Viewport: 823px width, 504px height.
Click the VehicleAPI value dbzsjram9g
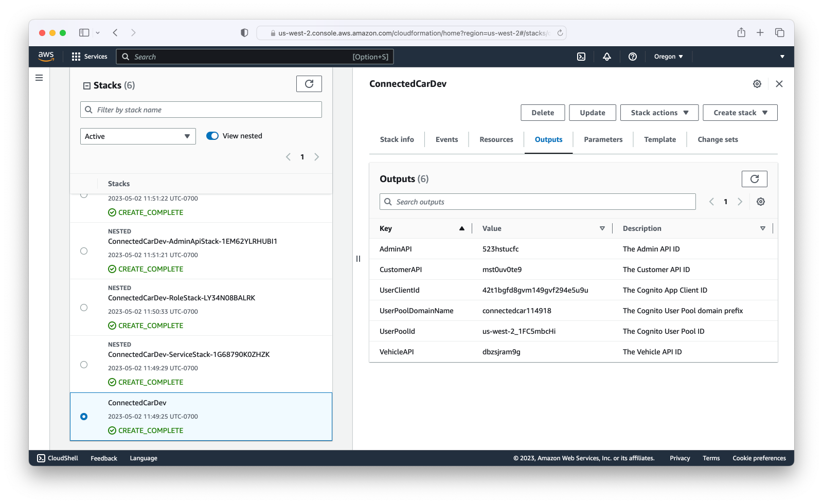tap(502, 352)
